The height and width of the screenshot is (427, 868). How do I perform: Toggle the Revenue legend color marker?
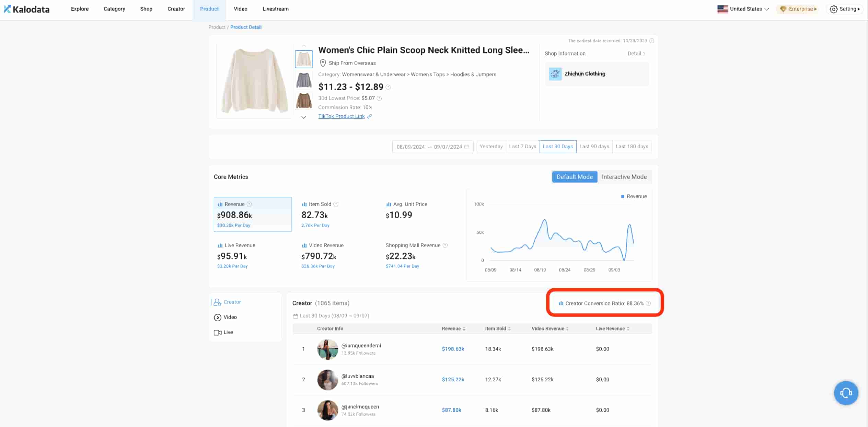(x=623, y=196)
